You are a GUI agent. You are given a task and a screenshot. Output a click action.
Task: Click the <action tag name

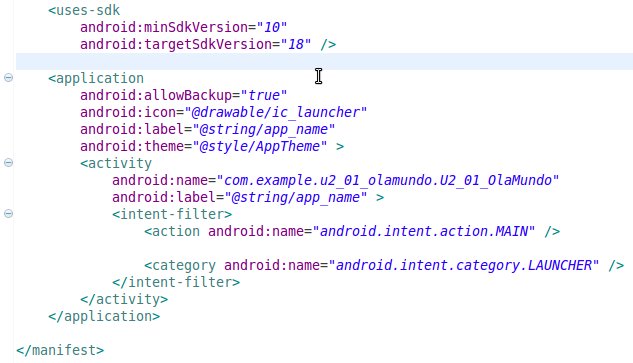172,231
